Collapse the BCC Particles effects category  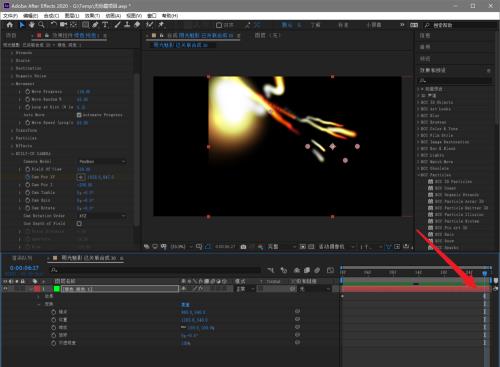point(418,175)
